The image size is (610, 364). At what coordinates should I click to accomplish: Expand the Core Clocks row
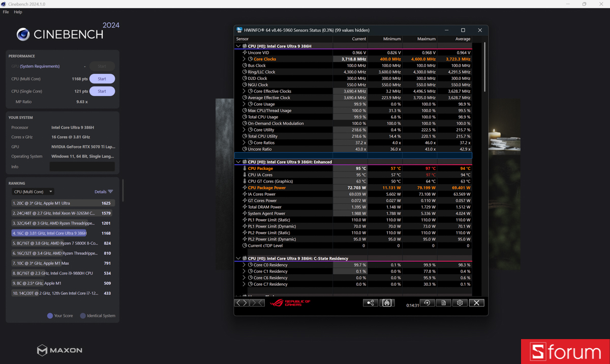pos(244,59)
